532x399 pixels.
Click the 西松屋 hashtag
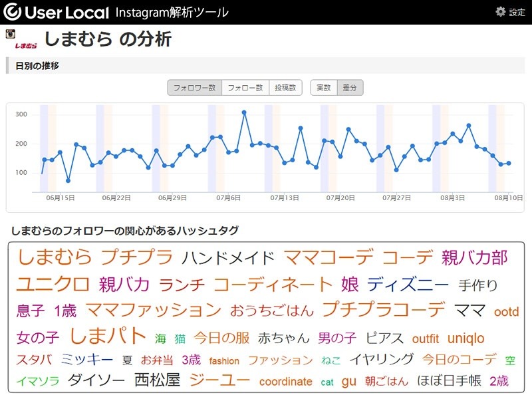click(x=157, y=380)
